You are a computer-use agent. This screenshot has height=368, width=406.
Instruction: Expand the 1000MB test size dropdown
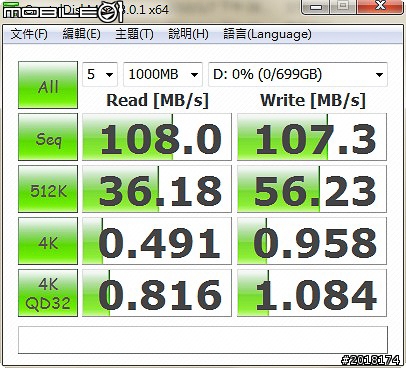(x=163, y=74)
